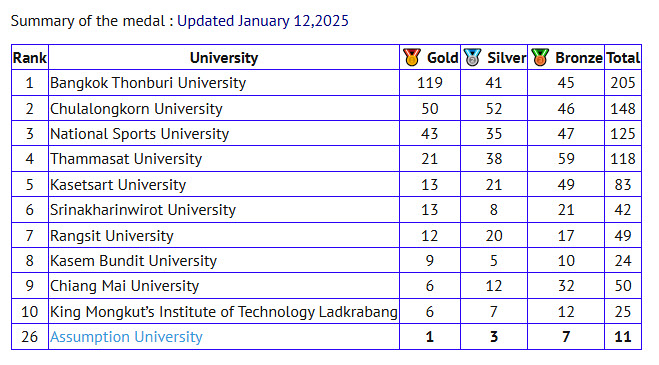Click Thammasat University cell

pyautogui.click(x=224, y=159)
